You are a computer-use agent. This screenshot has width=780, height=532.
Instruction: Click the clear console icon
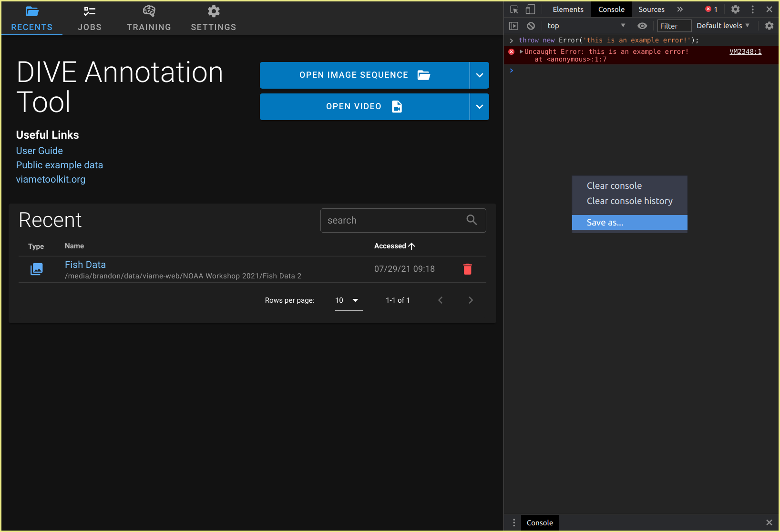531,26
